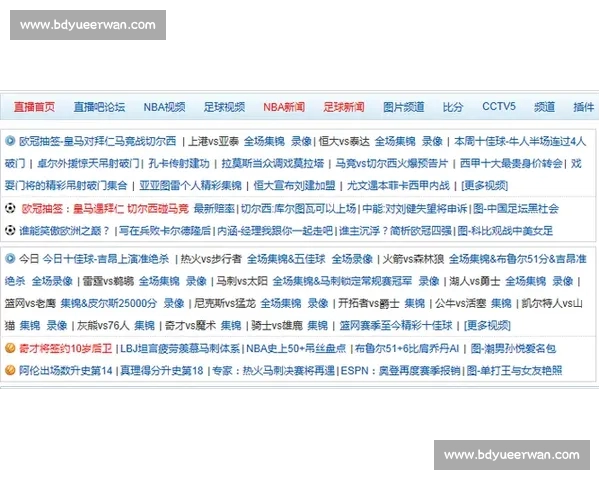
Task: Open the link 真理得分升史第18
Action: coord(162,371)
